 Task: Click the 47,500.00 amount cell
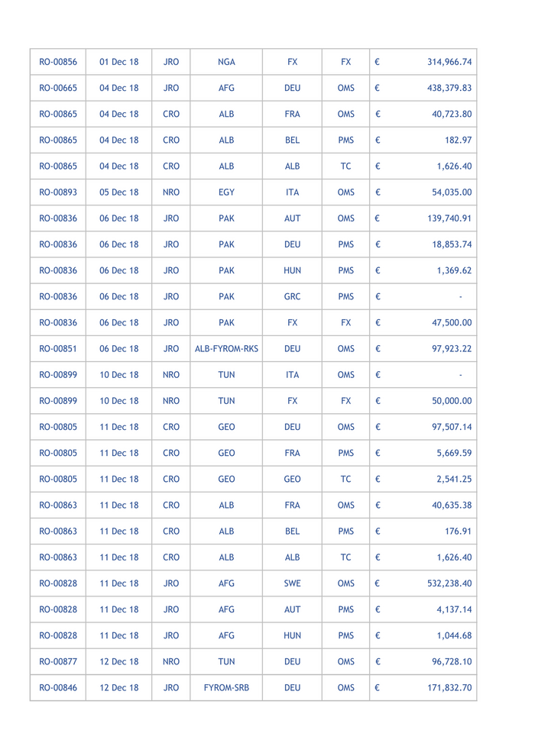pos(452,322)
